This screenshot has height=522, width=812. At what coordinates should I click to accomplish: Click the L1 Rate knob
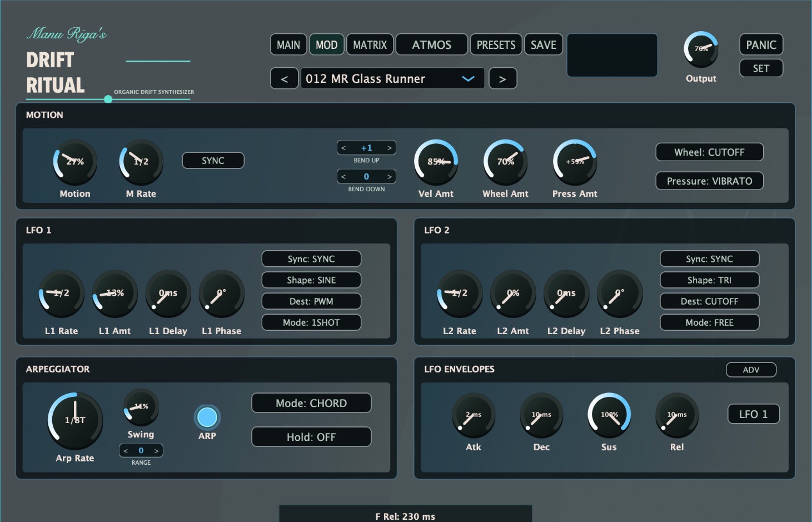(x=61, y=294)
